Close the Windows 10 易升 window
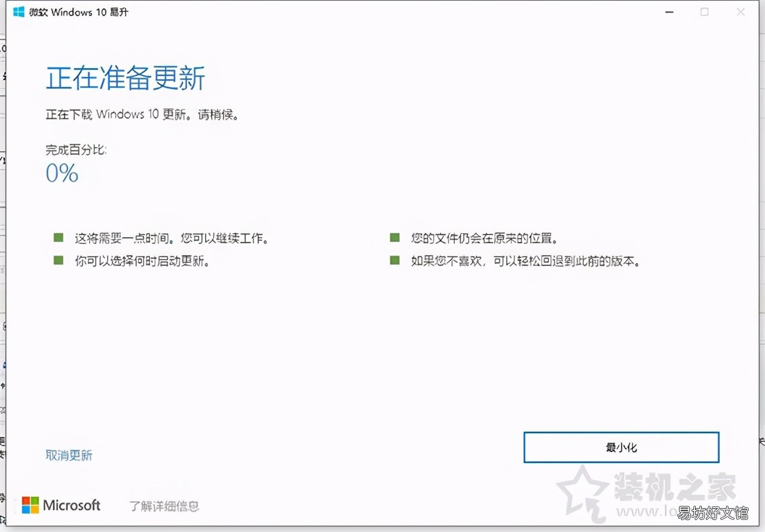The image size is (765, 532). [x=741, y=12]
